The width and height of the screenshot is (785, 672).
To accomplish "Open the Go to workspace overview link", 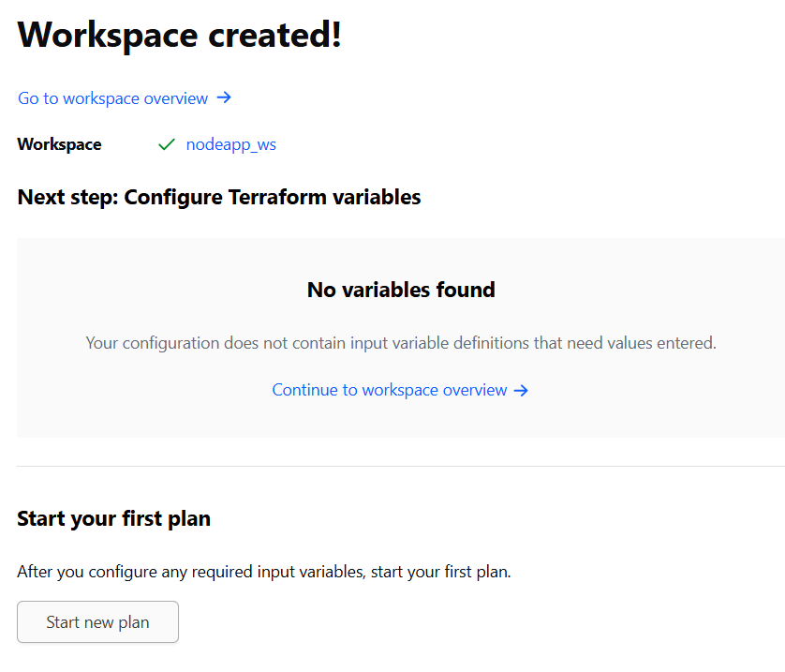I will pyautogui.click(x=113, y=98).
